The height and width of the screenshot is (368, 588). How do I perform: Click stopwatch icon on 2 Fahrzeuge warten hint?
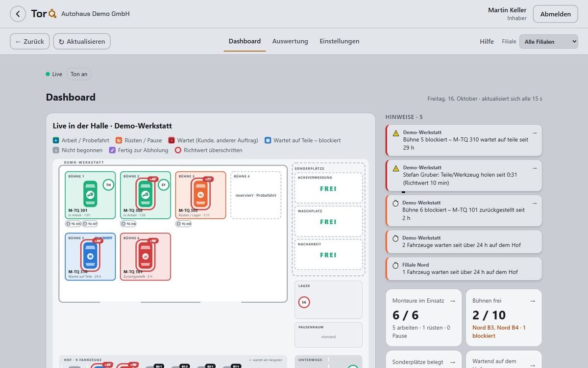396,238
